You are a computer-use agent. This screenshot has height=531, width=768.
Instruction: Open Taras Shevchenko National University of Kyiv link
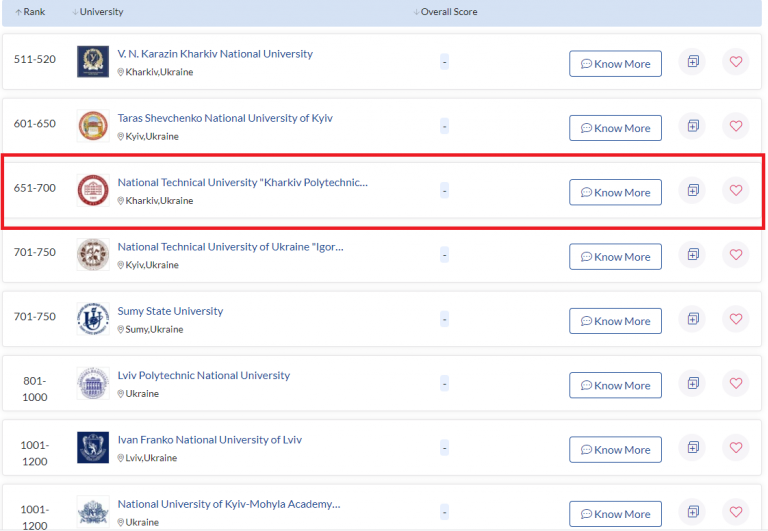point(225,118)
